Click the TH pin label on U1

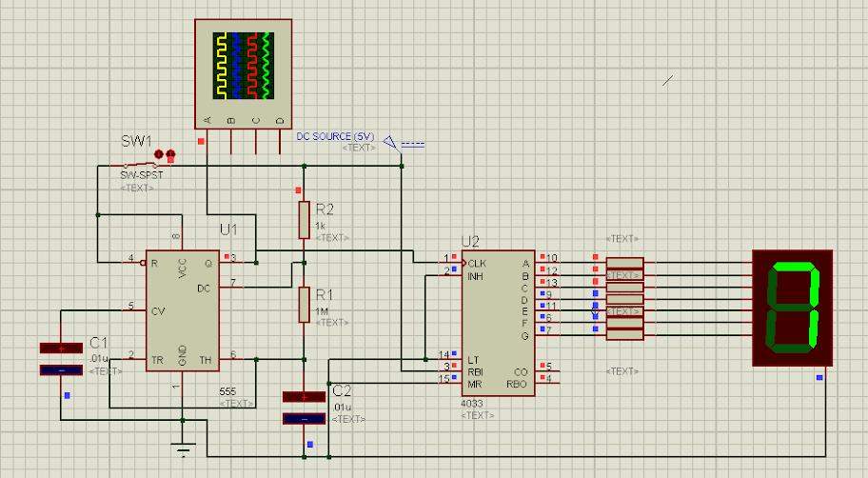(x=206, y=360)
